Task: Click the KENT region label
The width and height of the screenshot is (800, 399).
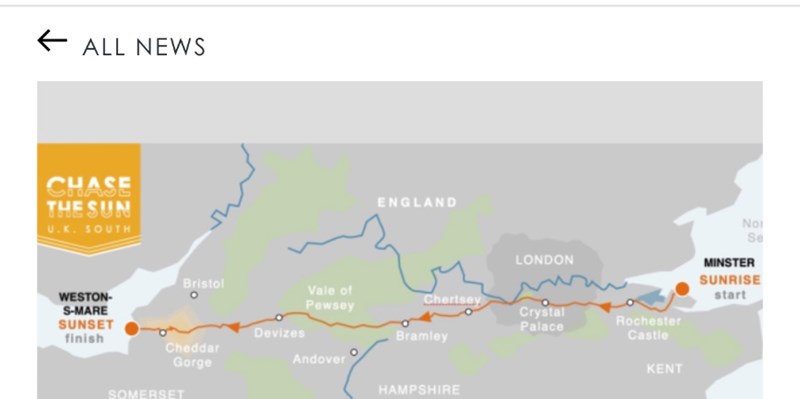Action: coord(664,369)
